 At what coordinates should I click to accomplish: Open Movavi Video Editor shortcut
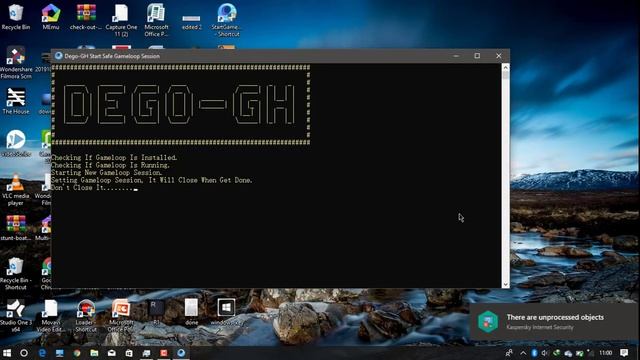pyautogui.click(x=51, y=316)
